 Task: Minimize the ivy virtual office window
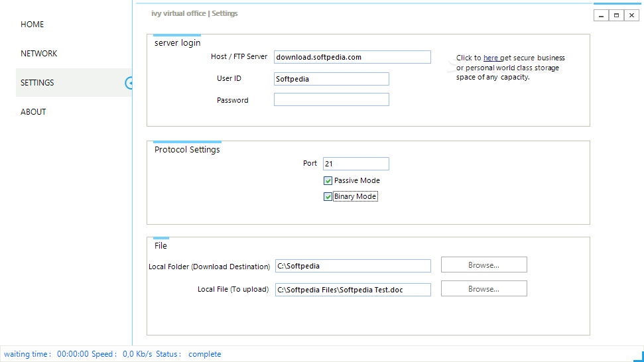coord(601,16)
